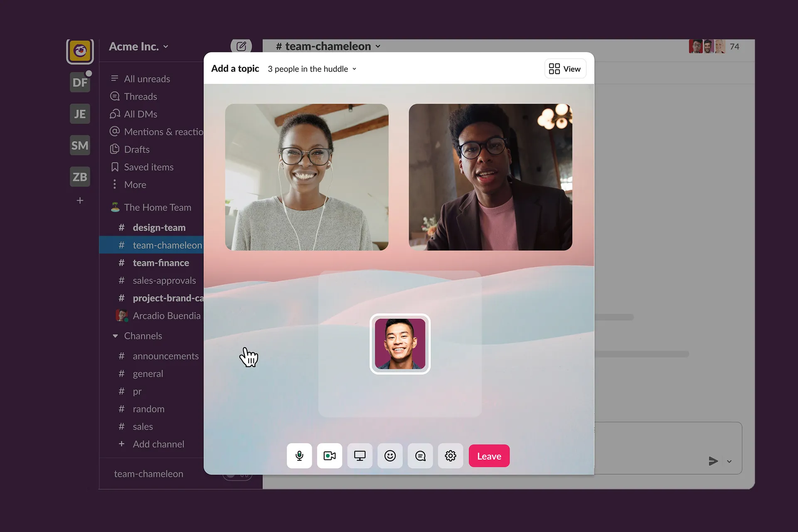Viewport: 798px width, 532px height.
Task: Open huddle settings gear
Action: tap(451, 456)
